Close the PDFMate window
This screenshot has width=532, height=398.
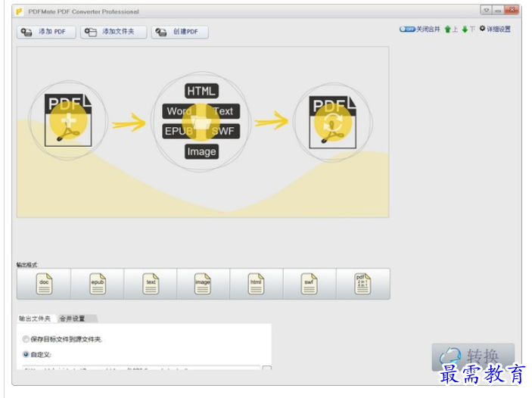click(x=512, y=10)
